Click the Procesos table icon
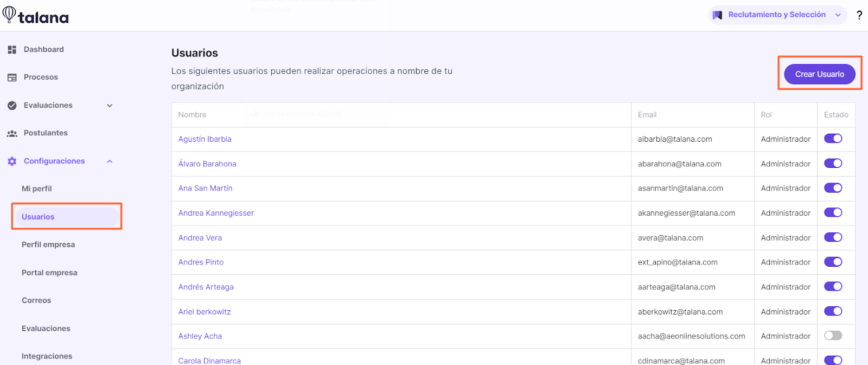868x365 pixels. coord(12,77)
